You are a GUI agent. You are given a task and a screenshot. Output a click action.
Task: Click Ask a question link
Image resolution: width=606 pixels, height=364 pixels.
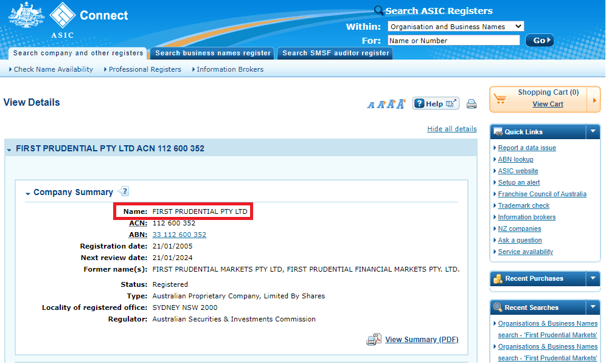[520, 240]
